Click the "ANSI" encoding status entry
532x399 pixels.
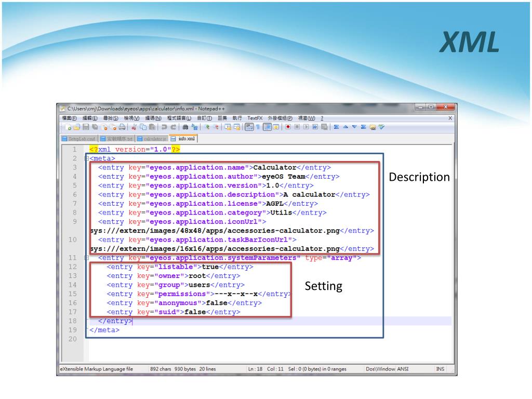point(403,369)
